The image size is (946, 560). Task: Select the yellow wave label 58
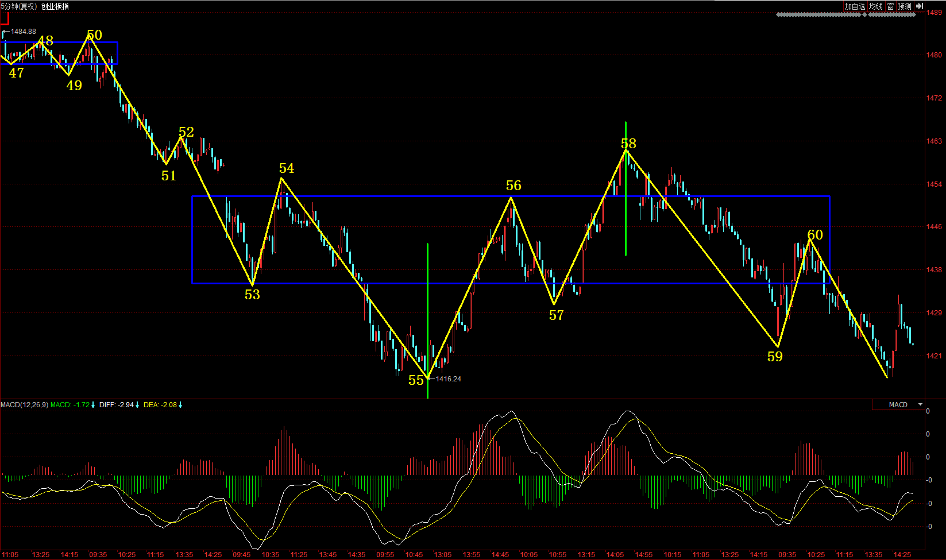click(628, 144)
